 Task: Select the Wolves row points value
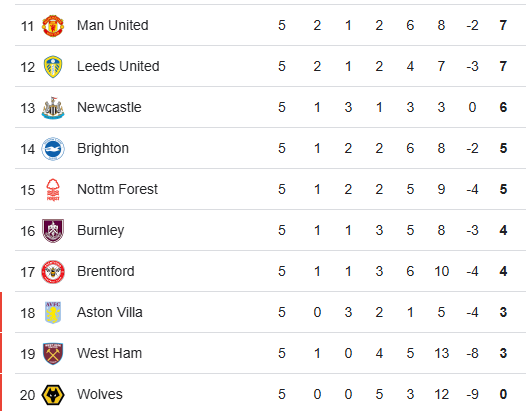[503, 394]
